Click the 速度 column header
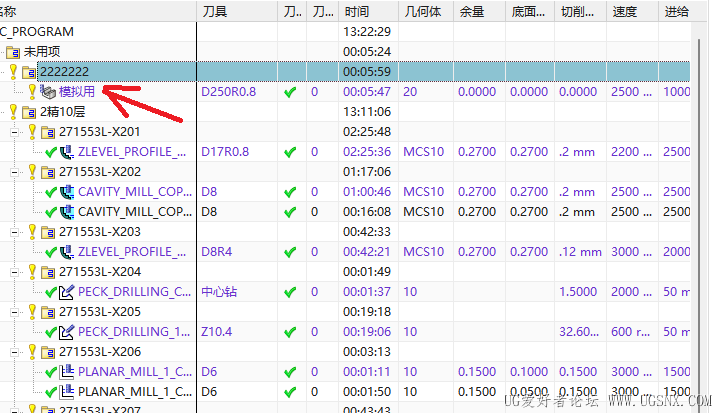 pos(632,11)
